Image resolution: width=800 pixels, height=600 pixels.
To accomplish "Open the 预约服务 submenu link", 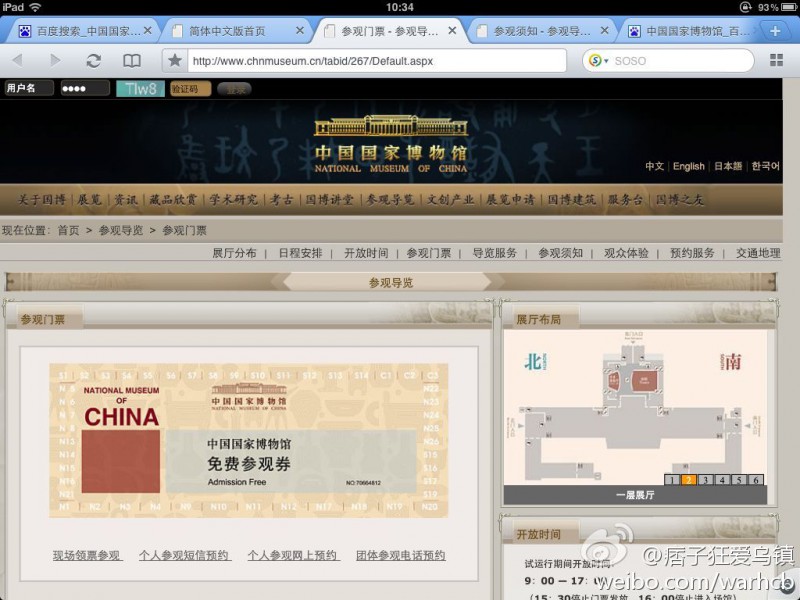I will tap(692, 253).
